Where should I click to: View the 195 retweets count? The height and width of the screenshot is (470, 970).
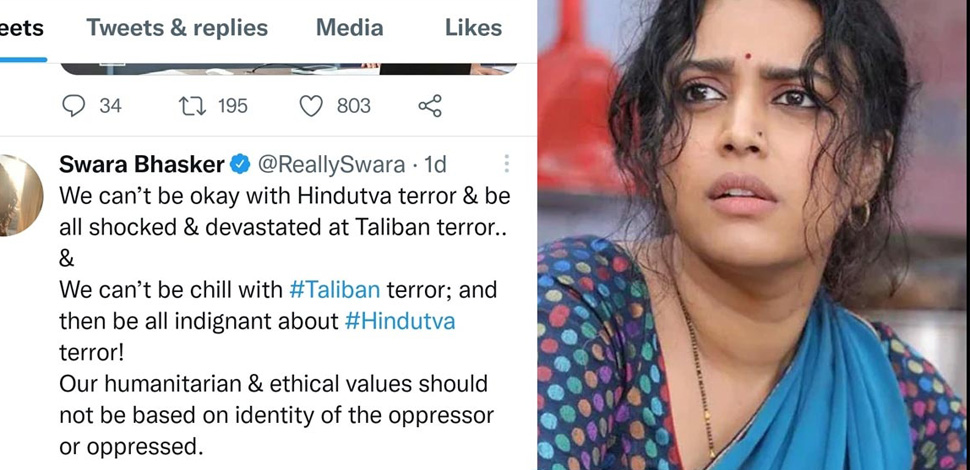click(233, 106)
